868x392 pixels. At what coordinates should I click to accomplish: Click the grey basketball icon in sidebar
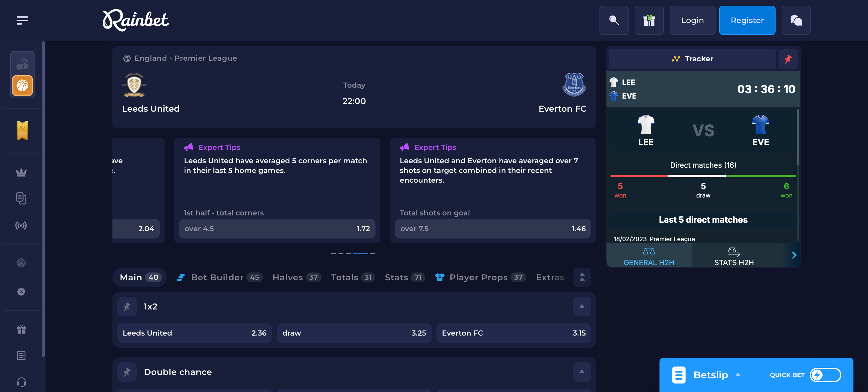click(x=21, y=262)
